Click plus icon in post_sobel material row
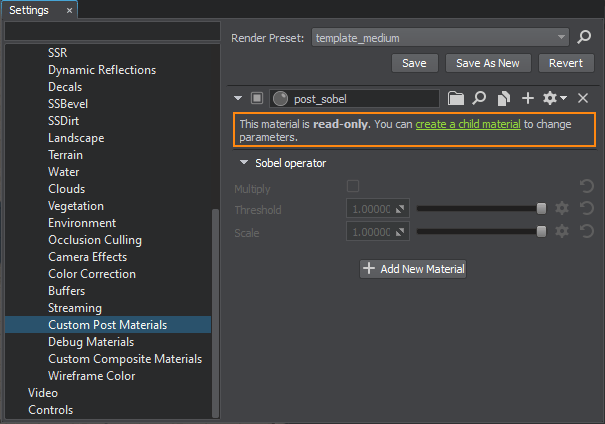 (528, 99)
